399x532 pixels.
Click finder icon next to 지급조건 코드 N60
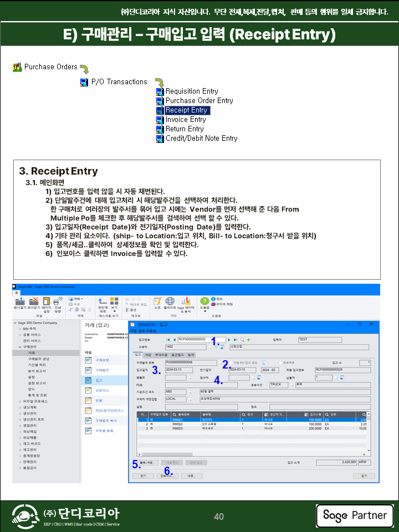[x=190, y=392]
